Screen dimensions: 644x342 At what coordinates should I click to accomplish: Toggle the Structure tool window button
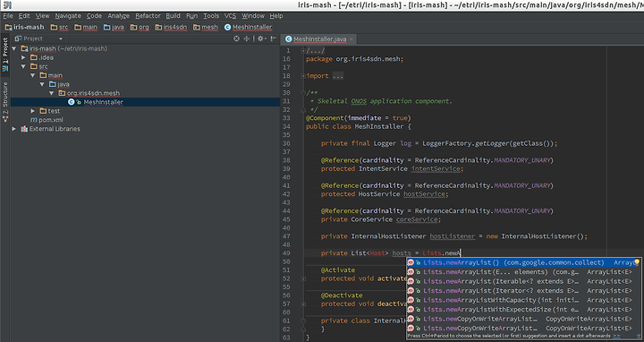[5, 102]
